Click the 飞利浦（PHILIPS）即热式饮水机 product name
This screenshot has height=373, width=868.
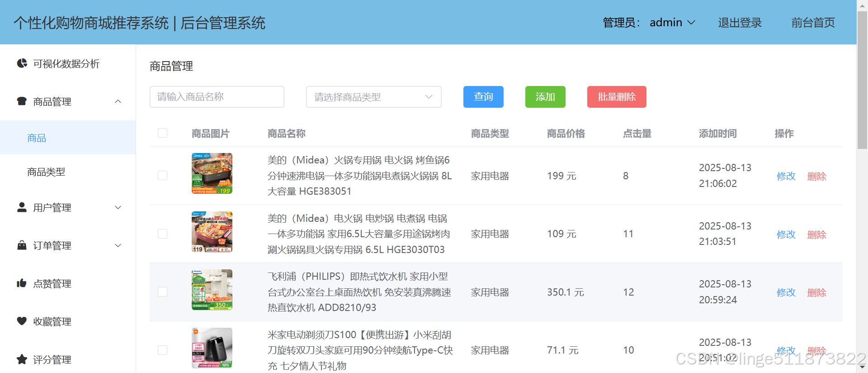point(359,292)
